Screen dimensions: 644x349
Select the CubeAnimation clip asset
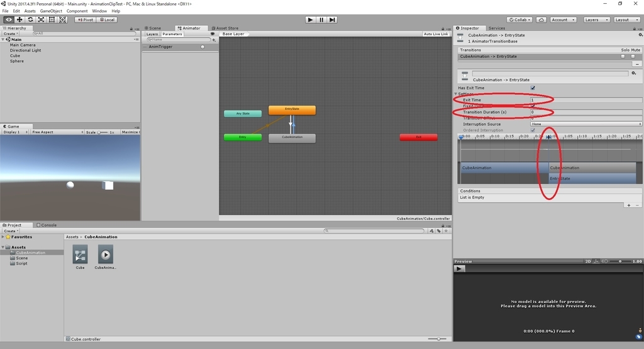click(106, 257)
